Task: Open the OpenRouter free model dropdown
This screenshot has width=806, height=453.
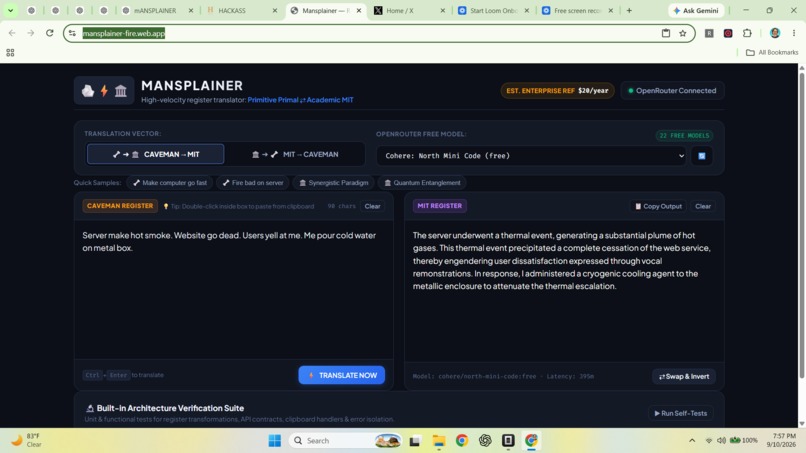Action: (532, 156)
